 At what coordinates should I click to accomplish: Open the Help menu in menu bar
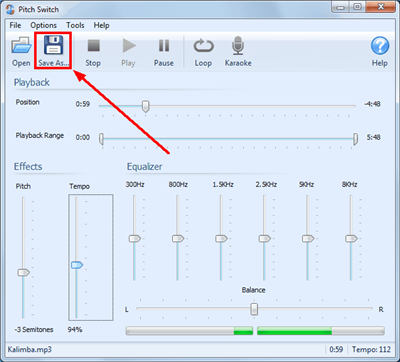tap(101, 25)
